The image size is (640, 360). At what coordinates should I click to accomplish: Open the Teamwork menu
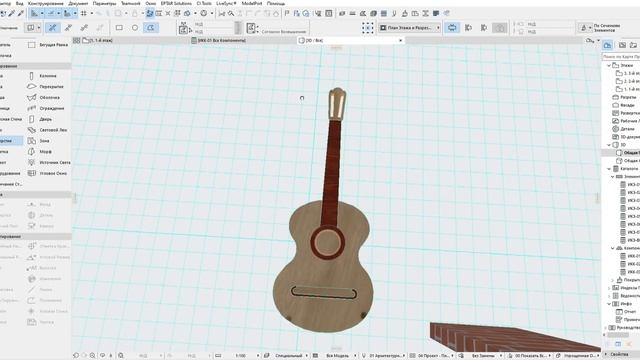point(131,3)
